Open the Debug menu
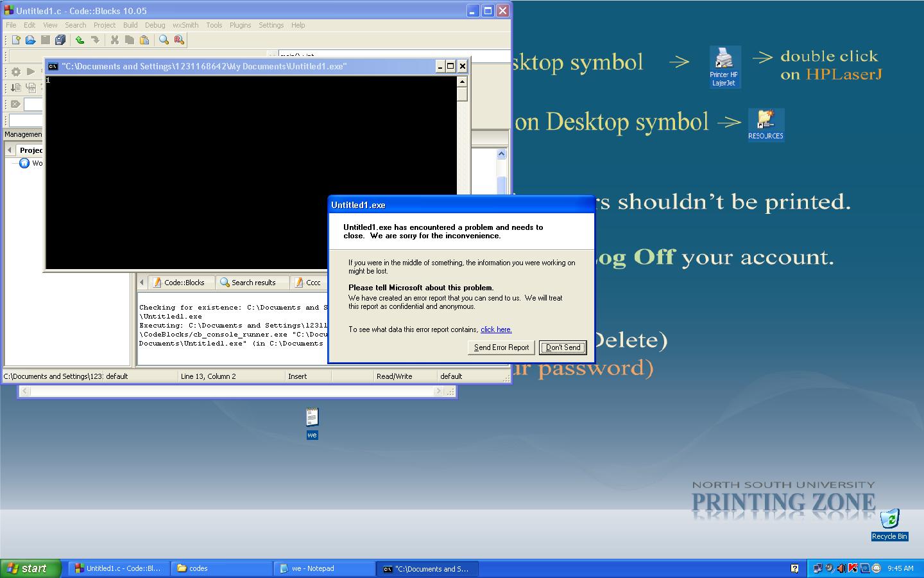This screenshot has width=924, height=578. point(155,25)
